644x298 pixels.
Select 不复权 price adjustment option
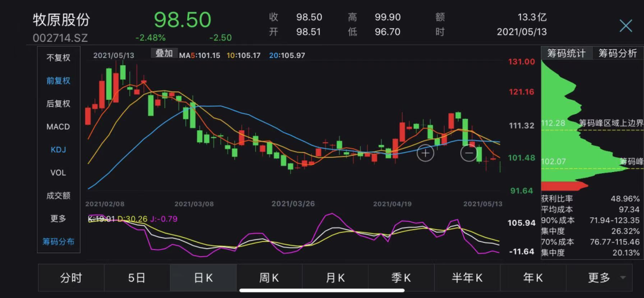coord(58,57)
